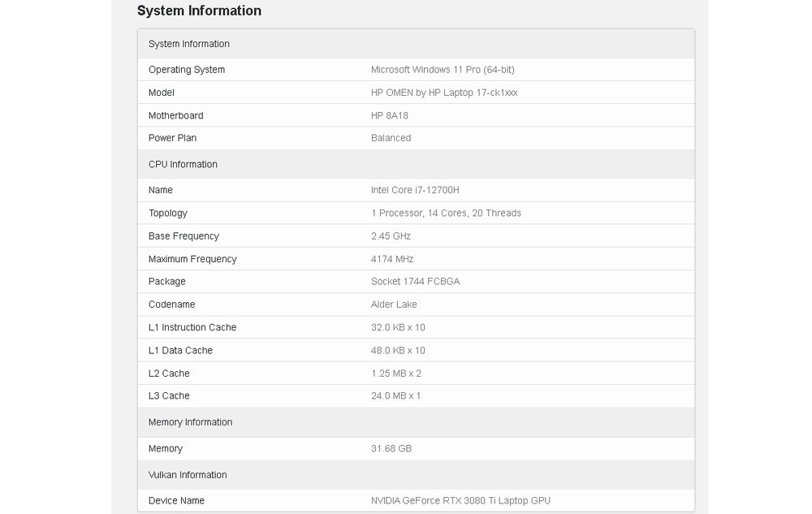Click the System Information page heading
This screenshot has height=514, width=812.
coord(199,11)
